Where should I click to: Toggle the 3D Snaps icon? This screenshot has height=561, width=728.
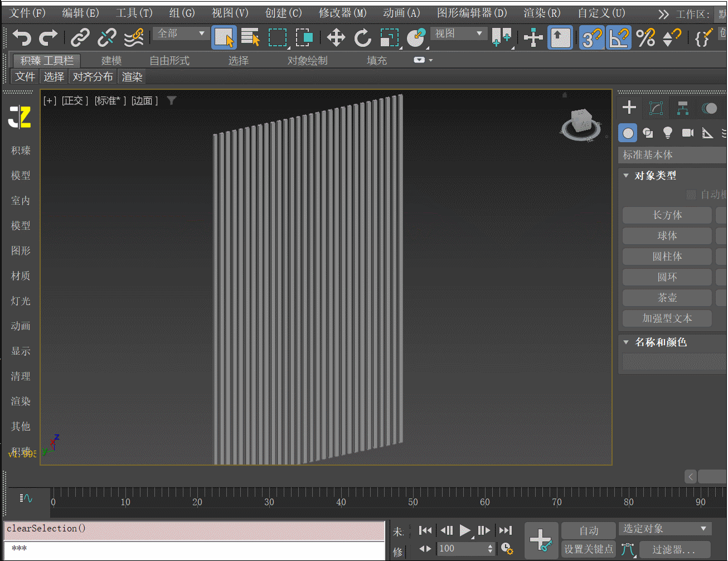click(x=592, y=38)
